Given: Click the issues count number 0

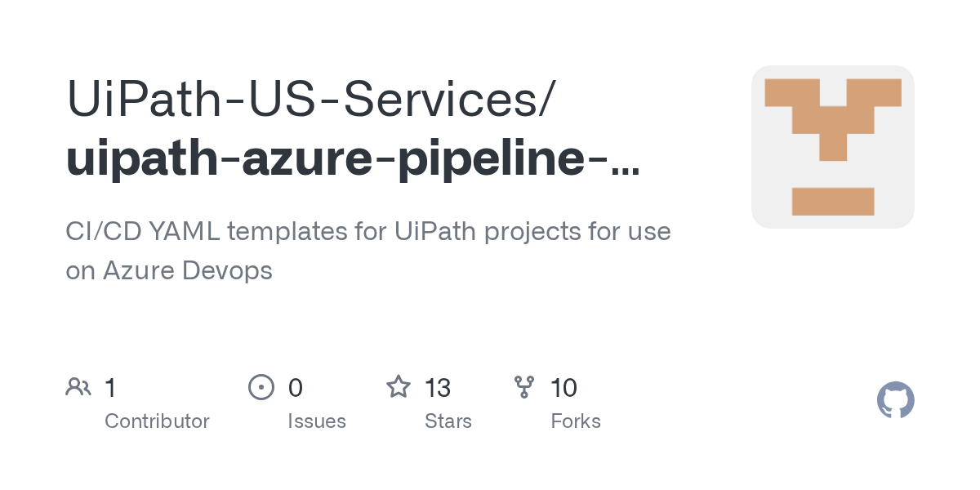Looking at the screenshot, I should pyautogui.click(x=295, y=387).
